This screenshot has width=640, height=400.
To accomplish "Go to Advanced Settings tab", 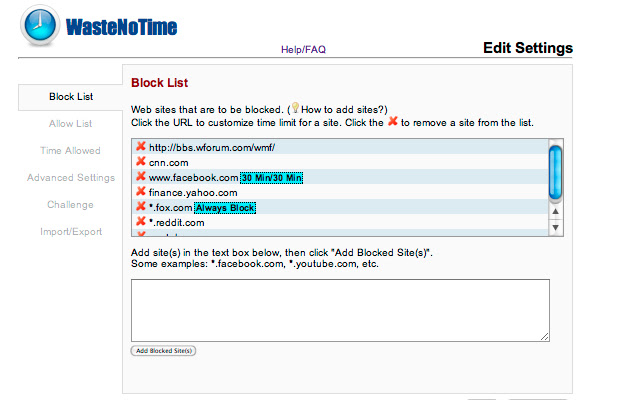I will coord(70,177).
